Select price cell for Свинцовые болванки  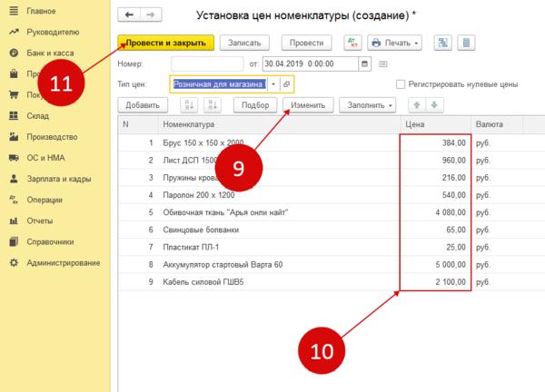(436, 231)
